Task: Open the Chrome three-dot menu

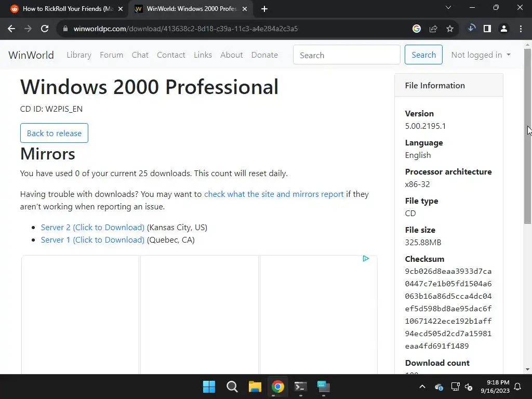Action: tap(521, 29)
